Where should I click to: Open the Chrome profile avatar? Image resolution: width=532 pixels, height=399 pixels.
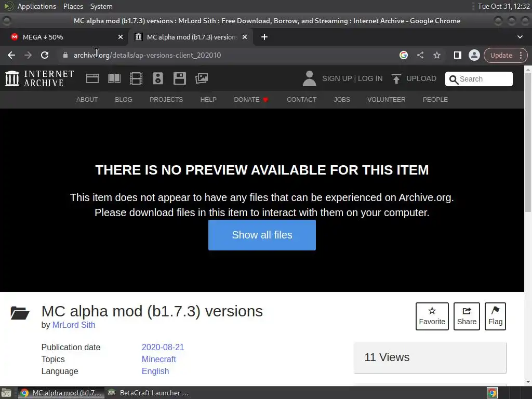point(474,55)
